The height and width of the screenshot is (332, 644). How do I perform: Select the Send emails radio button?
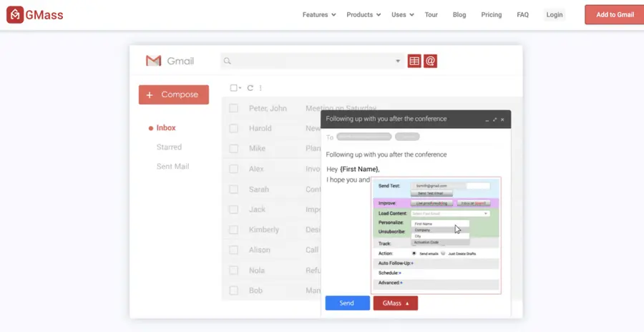414,253
